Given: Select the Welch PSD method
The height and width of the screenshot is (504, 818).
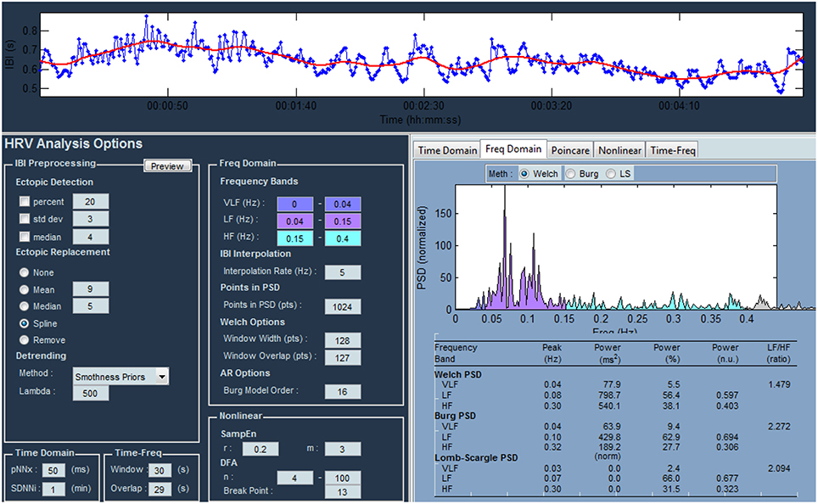Looking at the screenshot, I should 524,174.
